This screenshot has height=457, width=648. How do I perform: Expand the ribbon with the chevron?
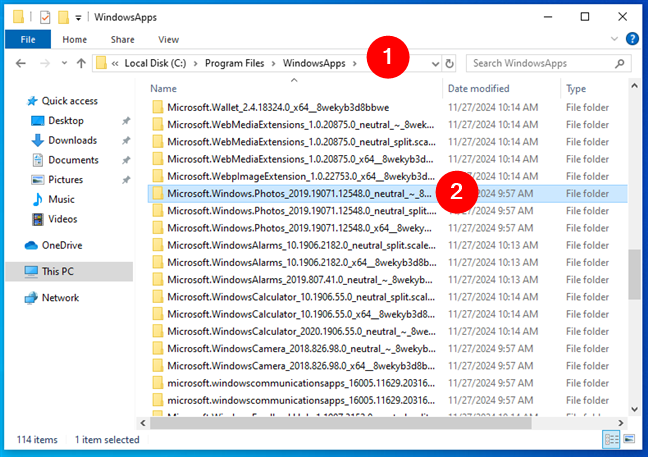tap(614, 39)
